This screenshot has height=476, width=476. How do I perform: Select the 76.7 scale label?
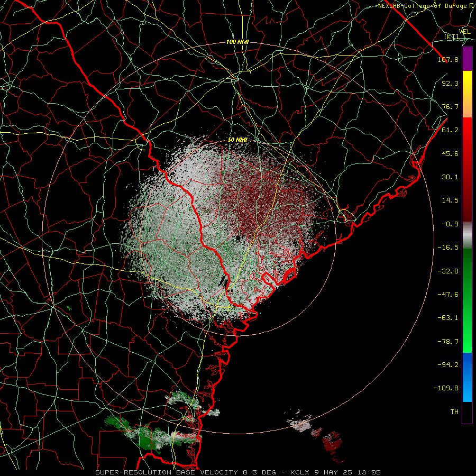450,106
